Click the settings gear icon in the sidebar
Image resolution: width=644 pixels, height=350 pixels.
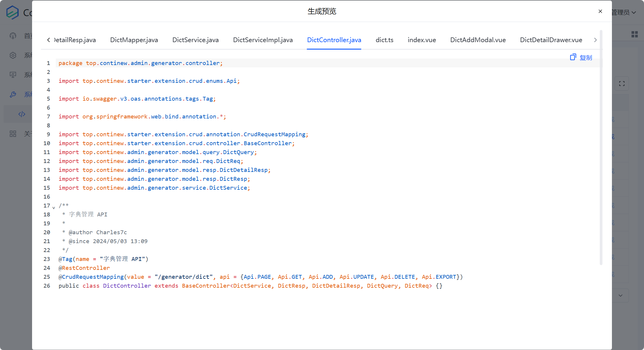point(13,55)
